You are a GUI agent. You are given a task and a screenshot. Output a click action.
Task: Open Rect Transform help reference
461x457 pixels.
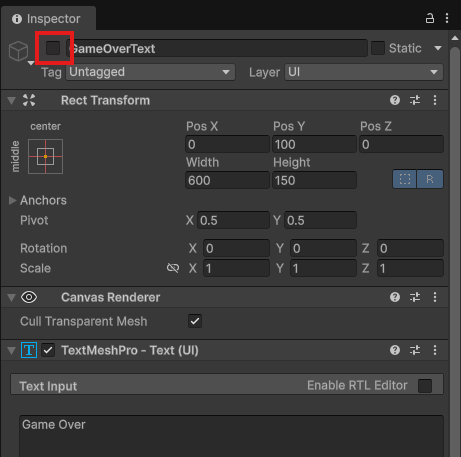click(395, 100)
